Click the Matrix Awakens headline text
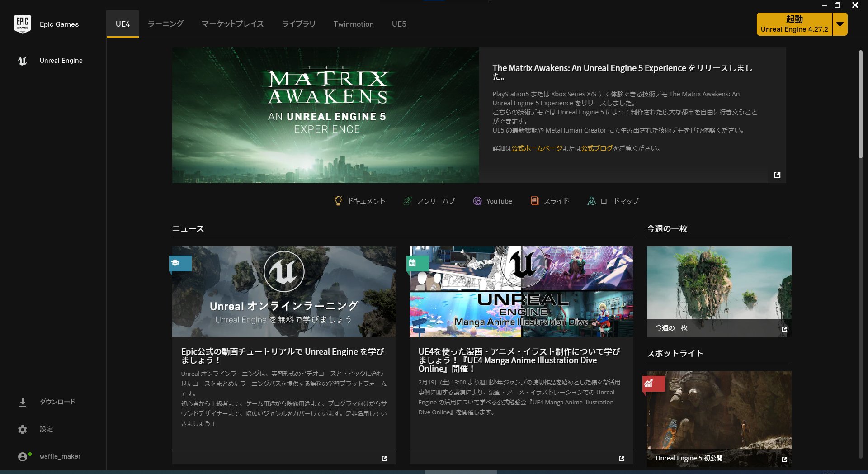868x474 pixels. tap(623, 72)
